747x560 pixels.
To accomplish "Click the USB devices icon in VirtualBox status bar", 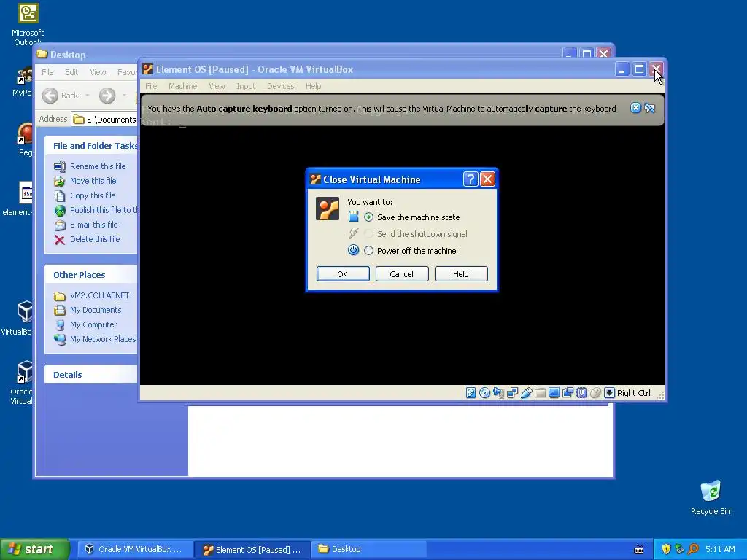I will [x=527, y=393].
